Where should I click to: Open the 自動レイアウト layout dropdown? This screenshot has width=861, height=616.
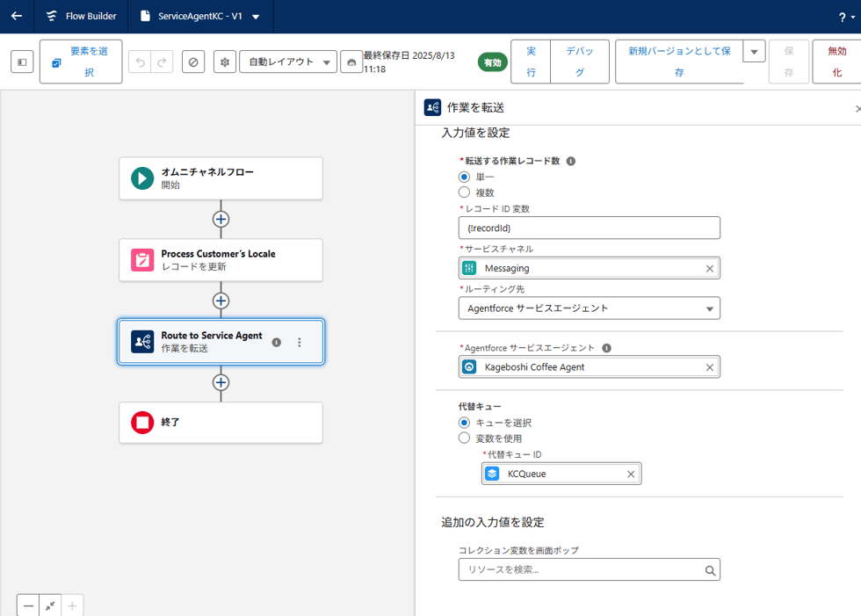tap(288, 62)
